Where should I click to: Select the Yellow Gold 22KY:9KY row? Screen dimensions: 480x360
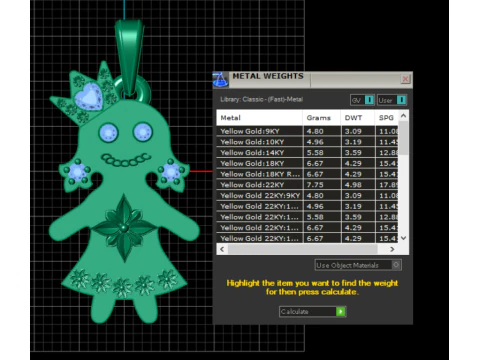307,195
